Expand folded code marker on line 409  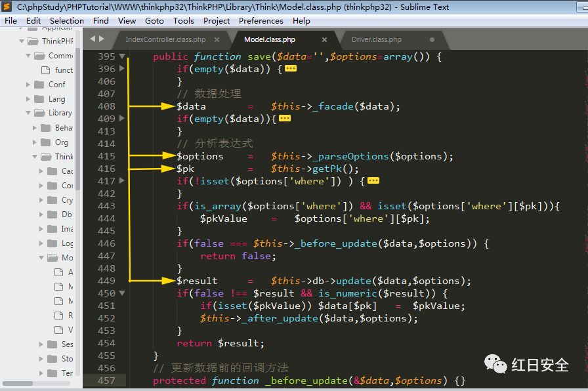tap(285, 119)
